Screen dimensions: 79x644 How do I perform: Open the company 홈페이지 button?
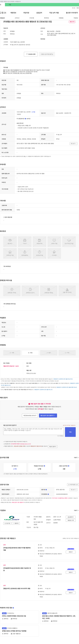[x=71, y=517]
